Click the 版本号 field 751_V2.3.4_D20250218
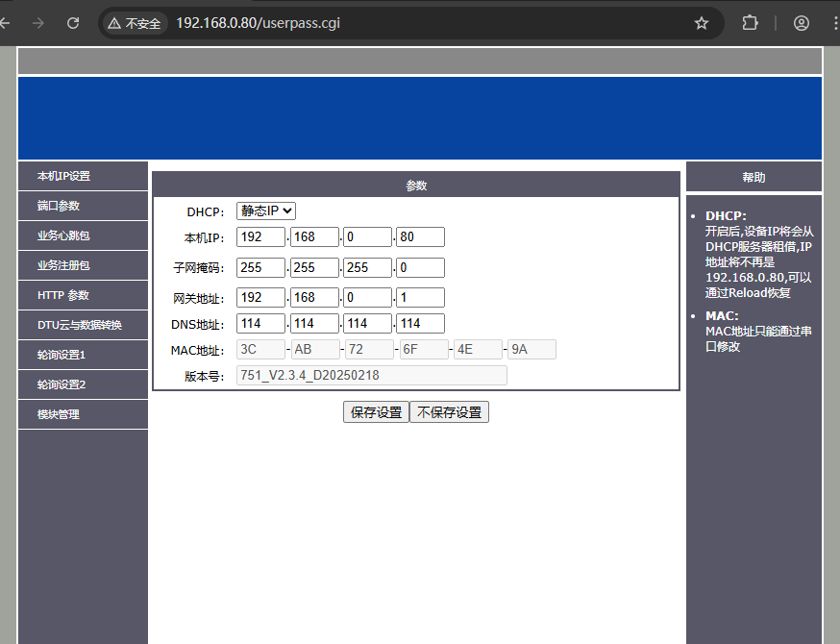Image resolution: width=840 pixels, height=644 pixels. point(371,375)
